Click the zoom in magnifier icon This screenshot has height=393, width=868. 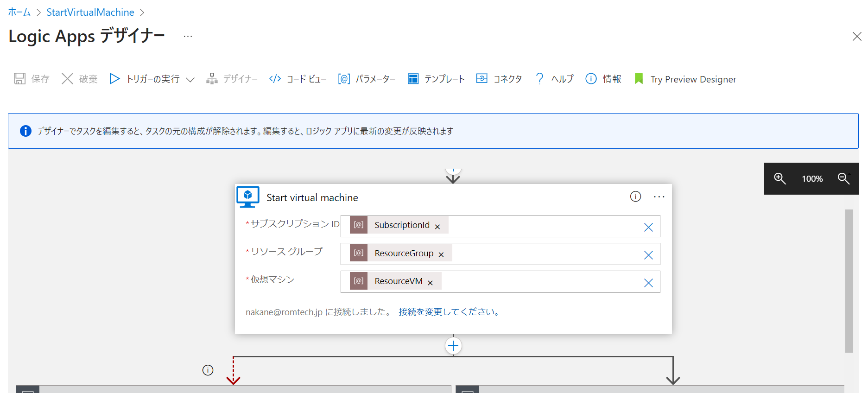click(x=780, y=178)
